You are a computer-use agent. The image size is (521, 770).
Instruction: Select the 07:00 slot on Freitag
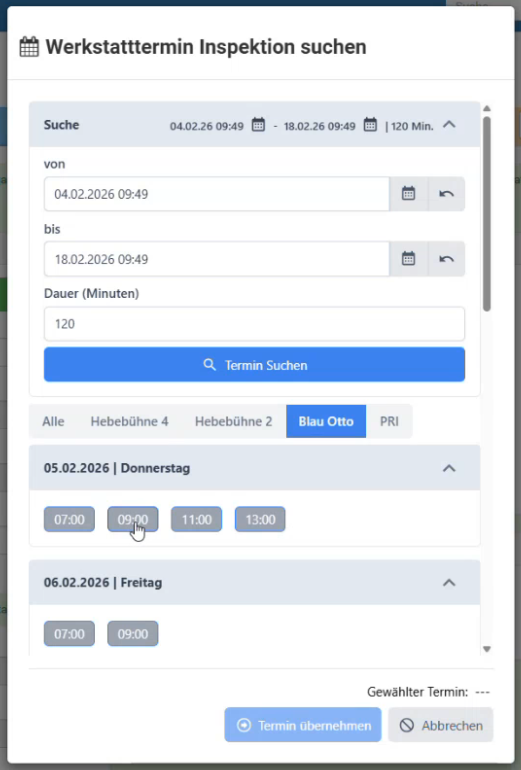tap(69, 634)
